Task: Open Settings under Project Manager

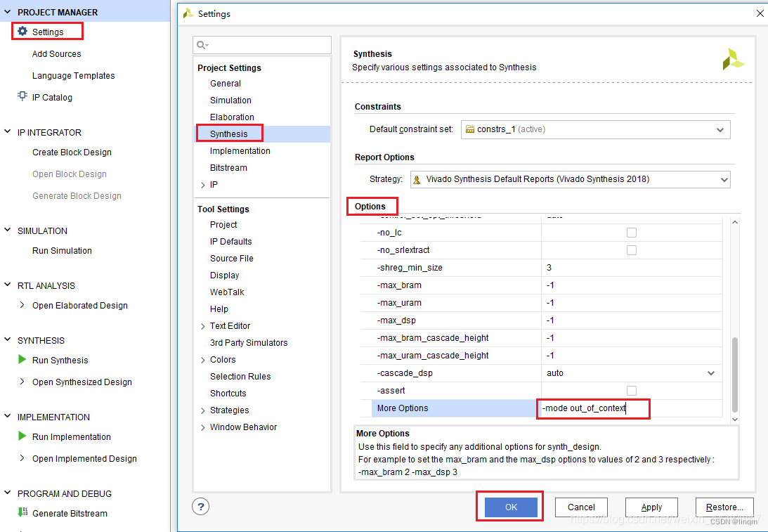Action: pos(48,32)
